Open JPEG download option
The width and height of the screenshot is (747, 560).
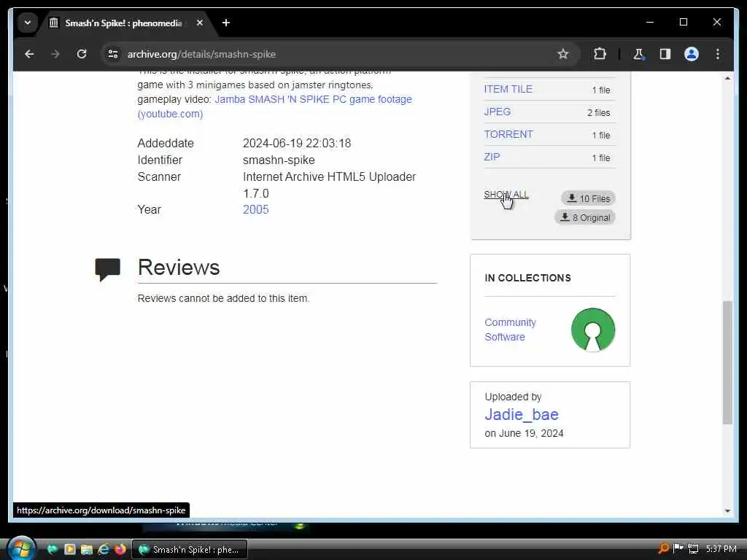[x=498, y=112]
